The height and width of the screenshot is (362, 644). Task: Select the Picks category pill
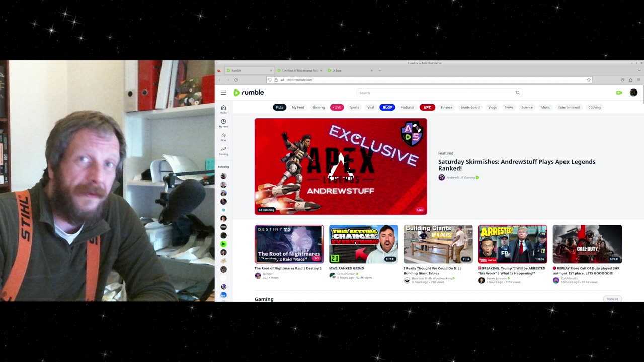279,107
